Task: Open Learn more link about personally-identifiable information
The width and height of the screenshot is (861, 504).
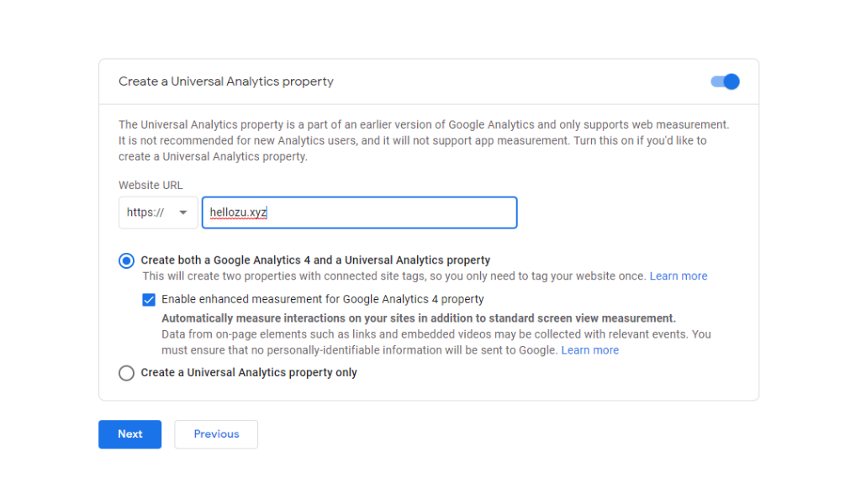Action: 589,350
